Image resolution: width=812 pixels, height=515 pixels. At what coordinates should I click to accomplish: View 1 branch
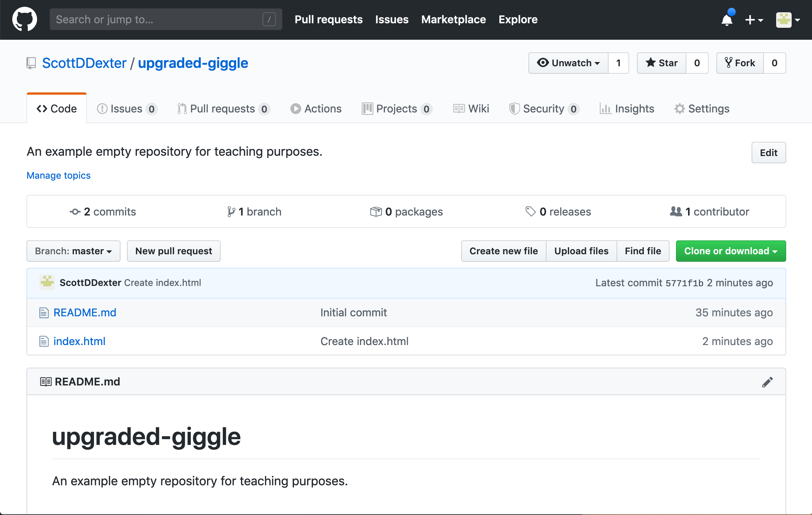[x=254, y=212]
